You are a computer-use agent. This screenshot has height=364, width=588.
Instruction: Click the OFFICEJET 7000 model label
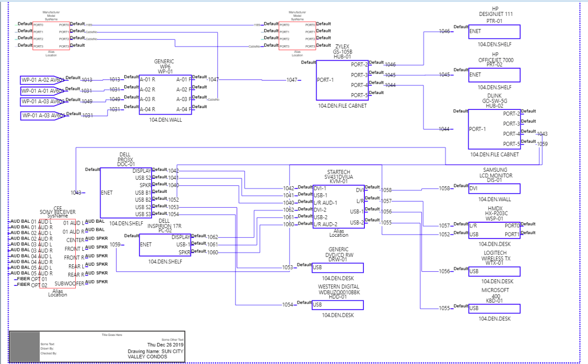pos(496,60)
